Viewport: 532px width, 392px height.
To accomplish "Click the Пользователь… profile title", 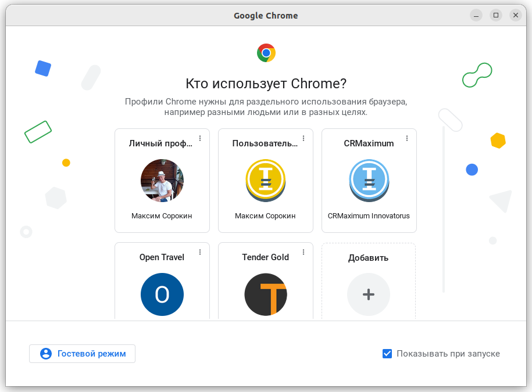I will click(265, 143).
